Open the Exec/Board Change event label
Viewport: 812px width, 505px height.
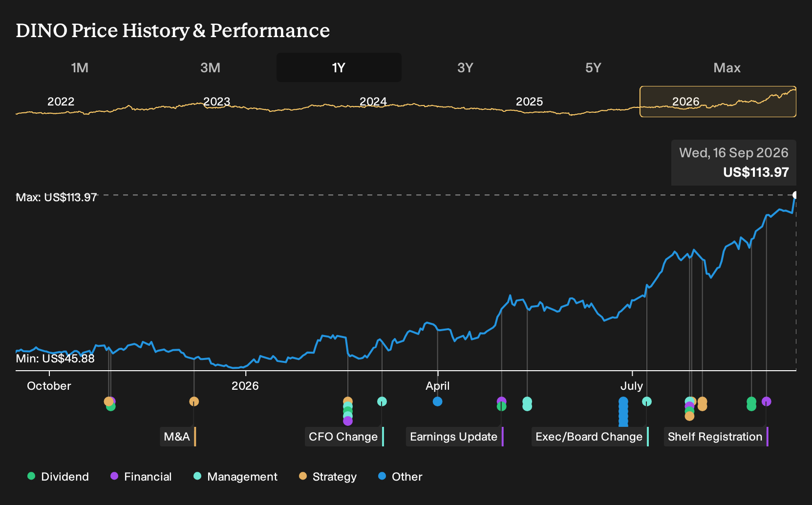pyautogui.click(x=590, y=437)
